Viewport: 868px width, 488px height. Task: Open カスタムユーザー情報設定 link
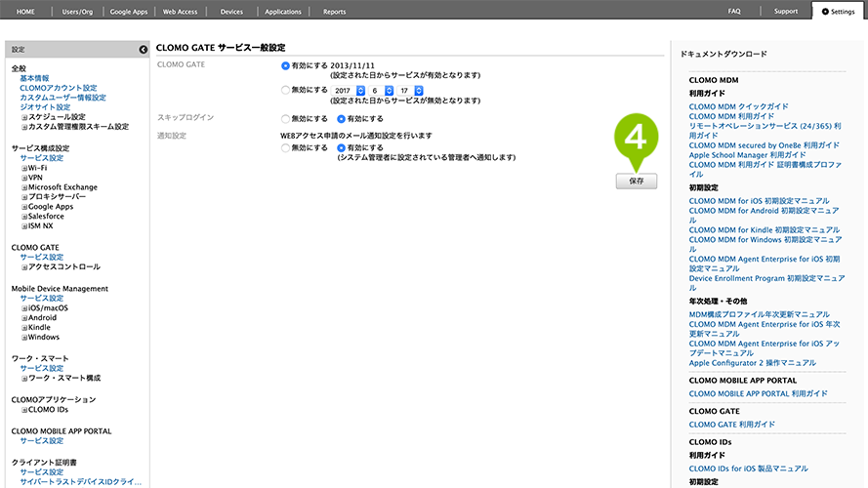[x=62, y=98]
